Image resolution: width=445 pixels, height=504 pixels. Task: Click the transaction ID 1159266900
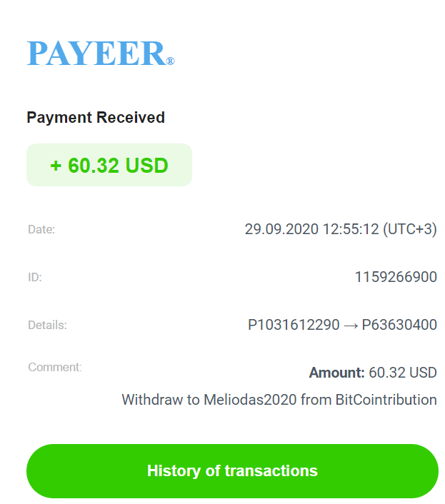click(396, 277)
